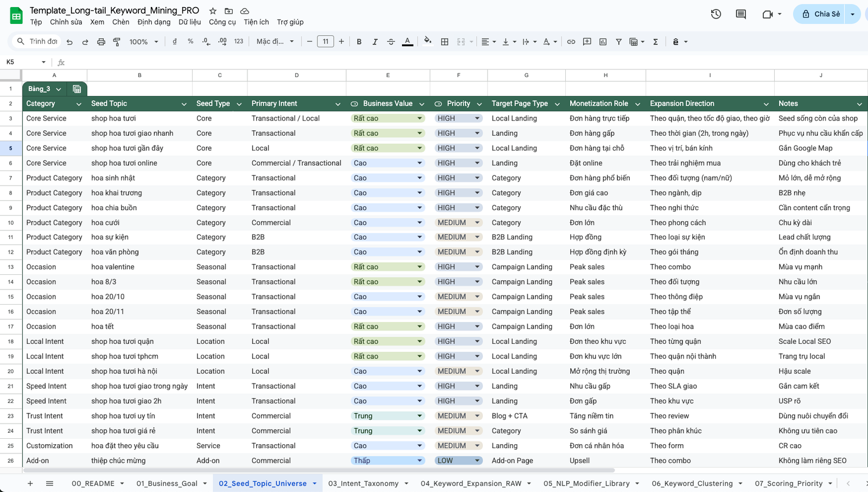Switch to the 03_Intent_Taxonomy sheet tab
This screenshot has width=868, height=492.
point(363,483)
